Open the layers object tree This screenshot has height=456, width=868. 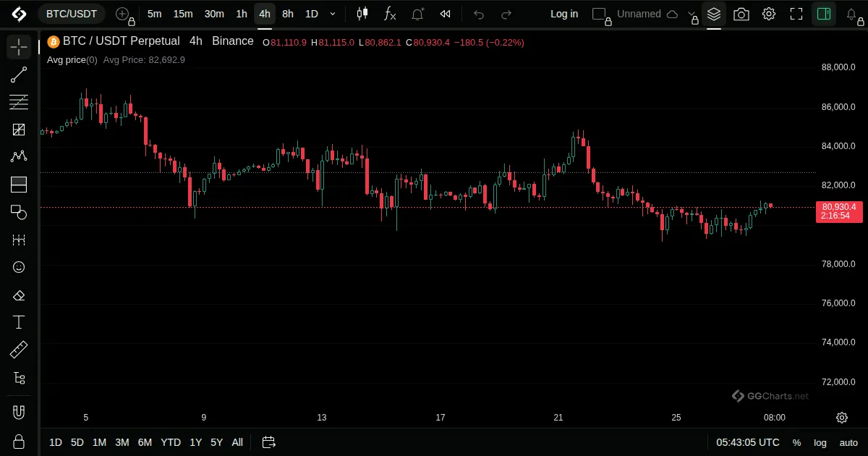tap(714, 14)
